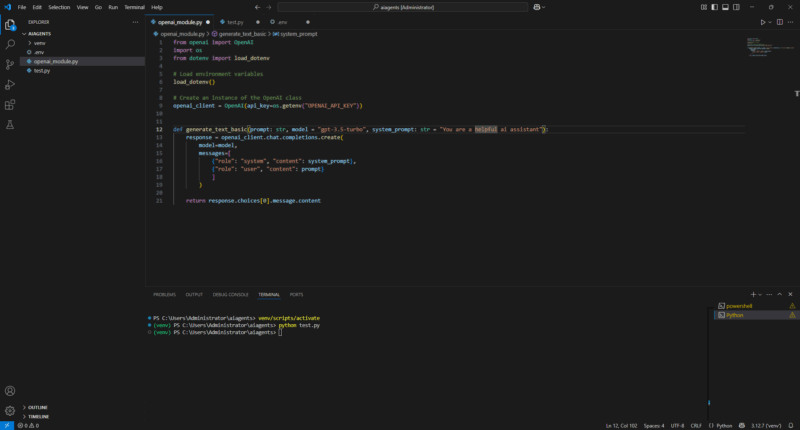800x430 pixels.
Task: Toggle the bottom panel visibility
Action: 725,7
